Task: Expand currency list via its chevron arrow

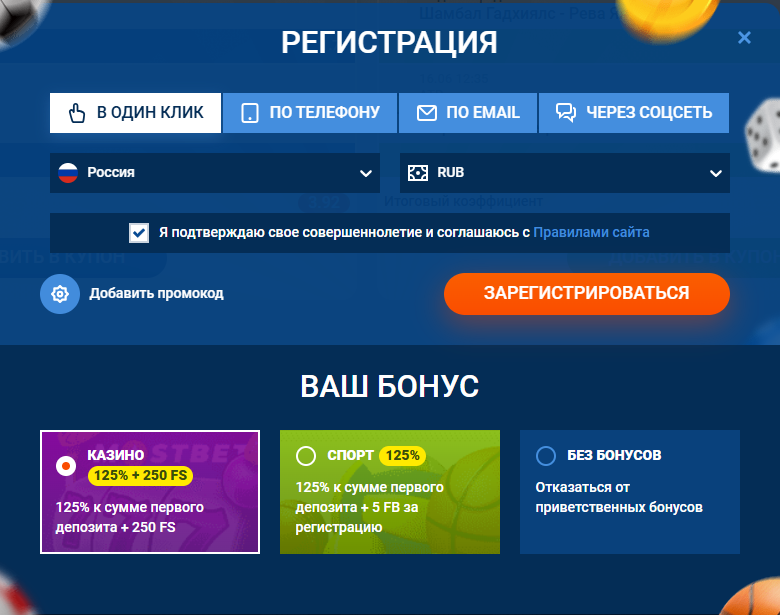Action: click(716, 174)
